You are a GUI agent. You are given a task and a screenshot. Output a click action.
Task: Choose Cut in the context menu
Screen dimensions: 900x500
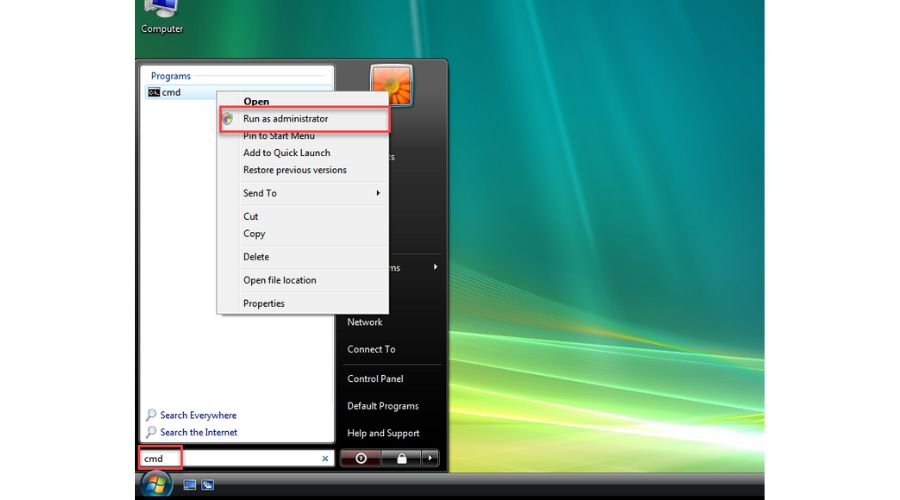coord(302,216)
